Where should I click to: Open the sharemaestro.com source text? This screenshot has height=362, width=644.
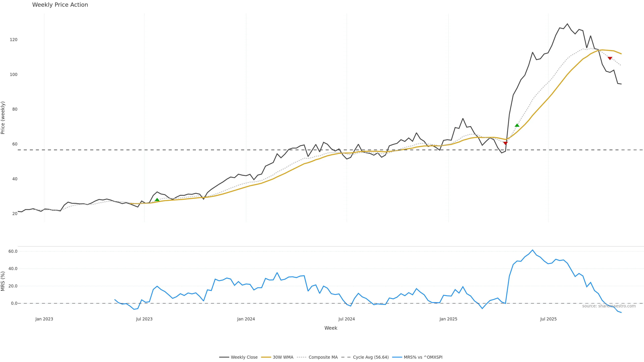609,306
